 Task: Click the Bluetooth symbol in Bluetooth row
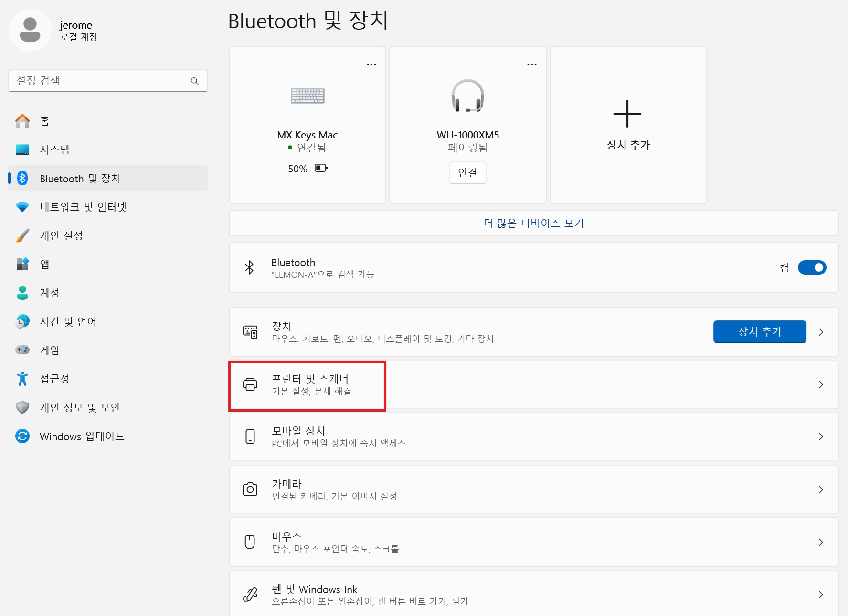(249, 267)
